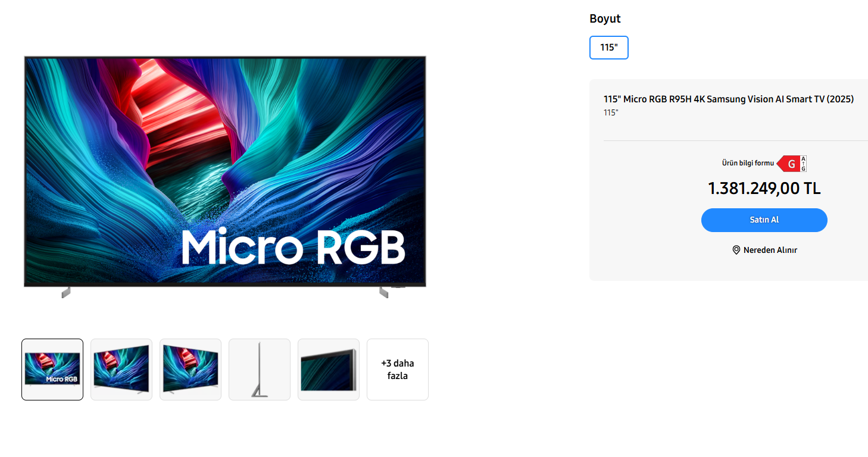Viewport: 868px width, 457px height.
Task: Select the first thumbnail labeled Micro RGB
Action: (x=52, y=370)
